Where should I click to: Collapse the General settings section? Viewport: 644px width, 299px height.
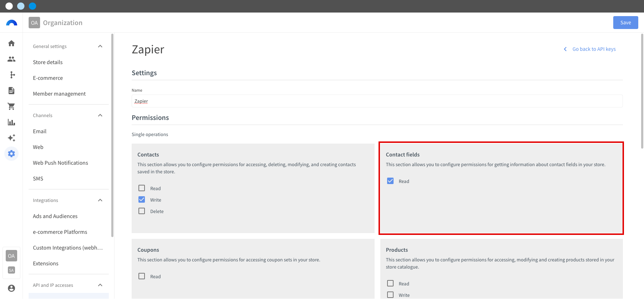pyautogui.click(x=100, y=46)
